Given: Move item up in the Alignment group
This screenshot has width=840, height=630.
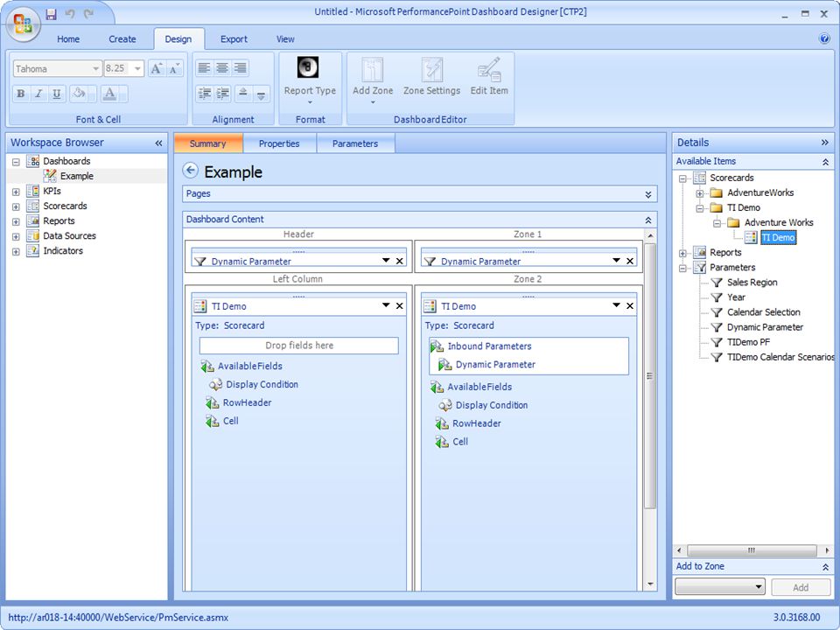Looking at the screenshot, I should [x=242, y=94].
